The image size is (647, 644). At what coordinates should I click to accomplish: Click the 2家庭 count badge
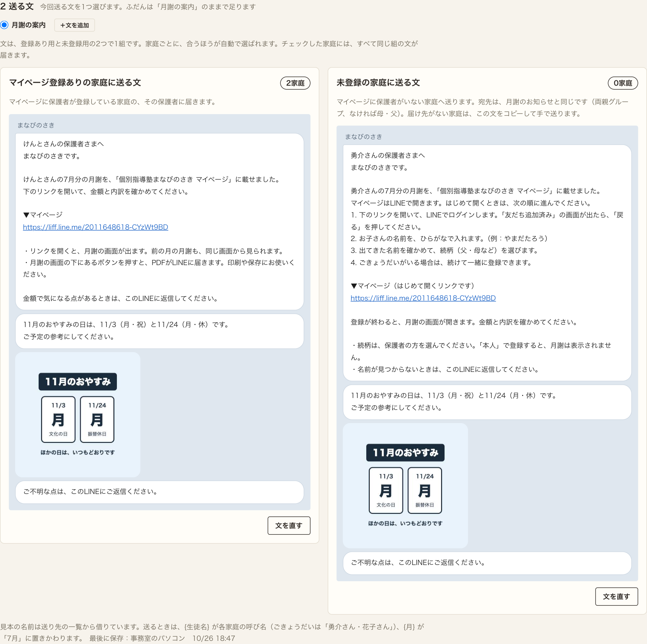pos(295,83)
